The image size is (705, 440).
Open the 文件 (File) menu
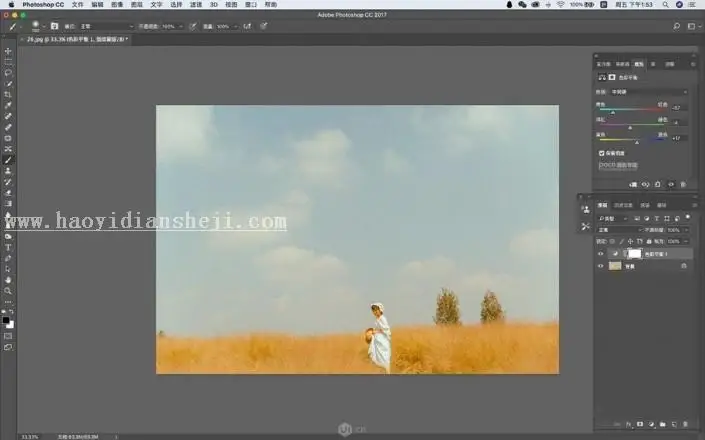78,4
